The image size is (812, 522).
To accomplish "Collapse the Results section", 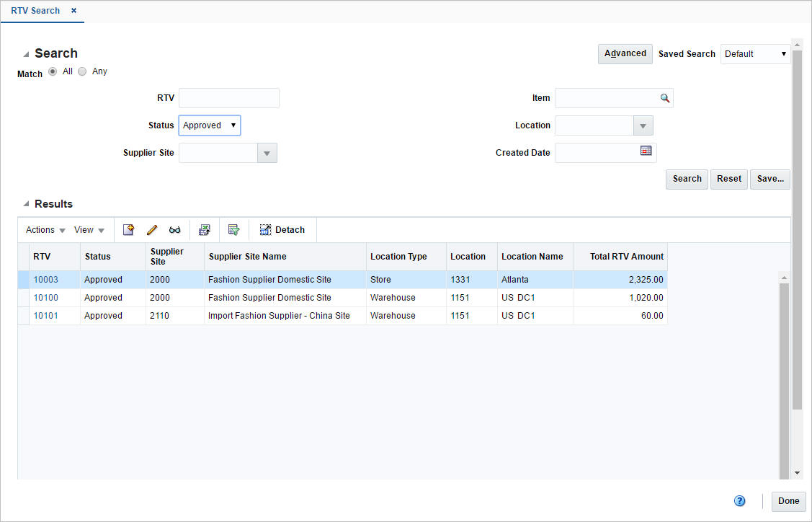I will (26, 204).
